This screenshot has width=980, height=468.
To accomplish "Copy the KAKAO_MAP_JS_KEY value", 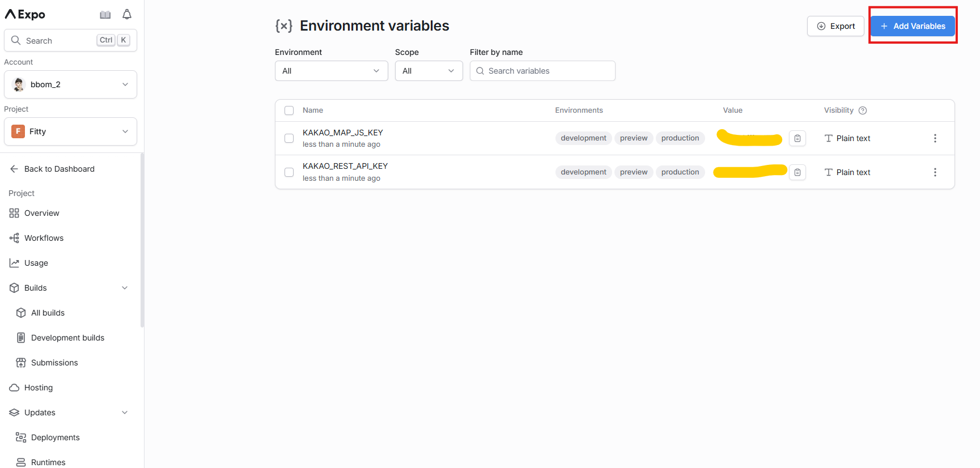I will tap(797, 138).
